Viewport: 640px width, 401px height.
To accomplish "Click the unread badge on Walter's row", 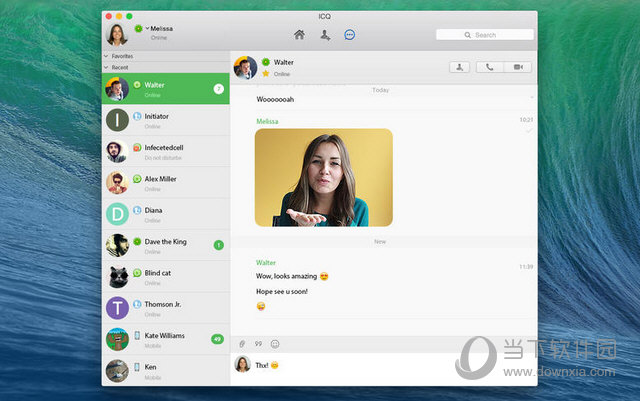I will [x=219, y=89].
